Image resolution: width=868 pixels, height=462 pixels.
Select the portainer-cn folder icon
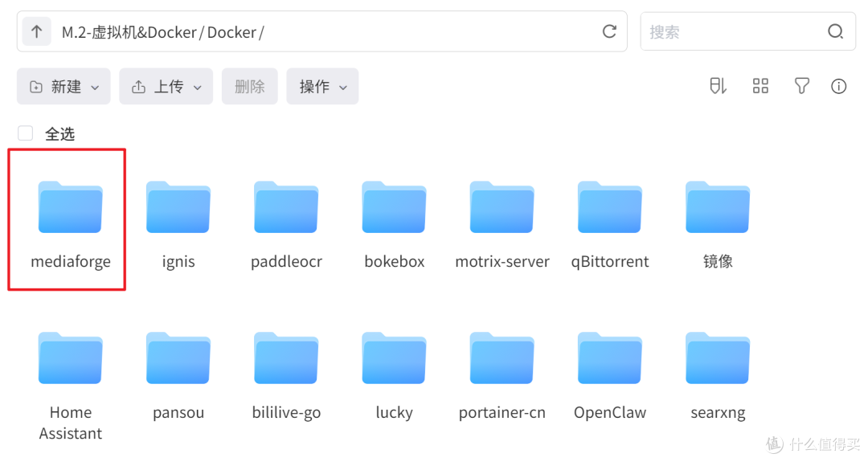coord(502,358)
